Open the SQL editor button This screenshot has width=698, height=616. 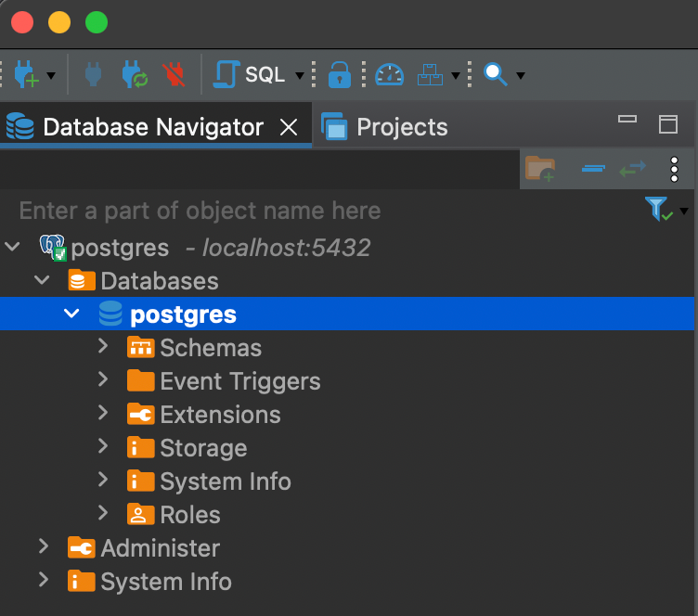[251, 75]
